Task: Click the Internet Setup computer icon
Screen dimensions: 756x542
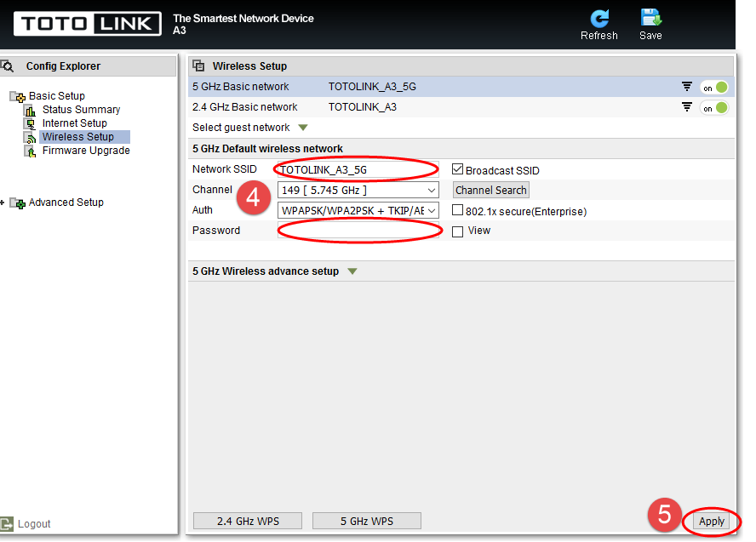Action: tap(30, 124)
